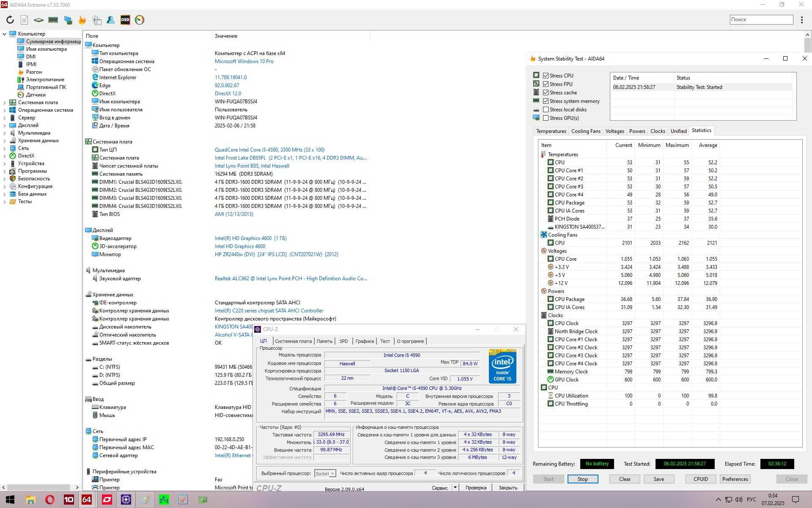Click the CPU chip icon in AIDA64 toolbar
812x508 pixels.
point(38,20)
